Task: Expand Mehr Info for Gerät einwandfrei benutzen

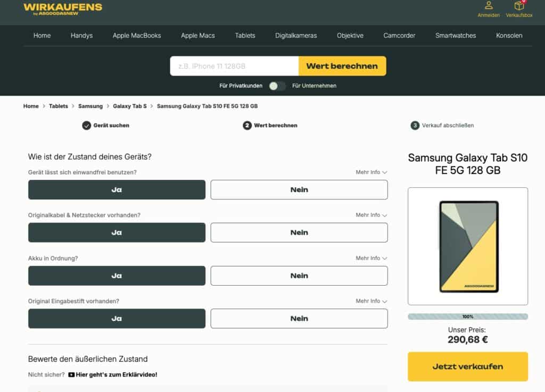Action: pyautogui.click(x=371, y=172)
